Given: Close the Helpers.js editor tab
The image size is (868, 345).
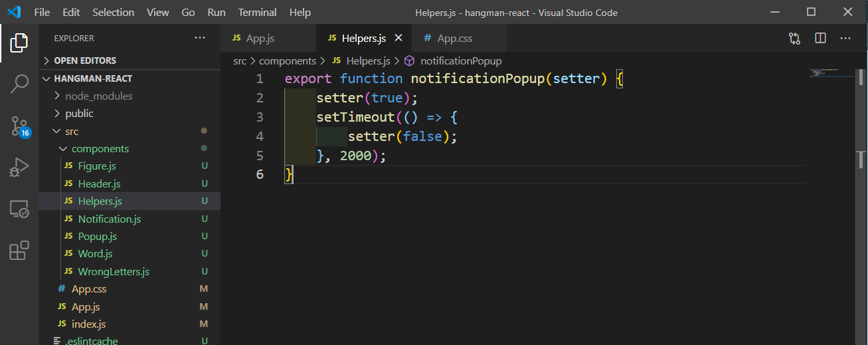Looking at the screenshot, I should [x=398, y=38].
